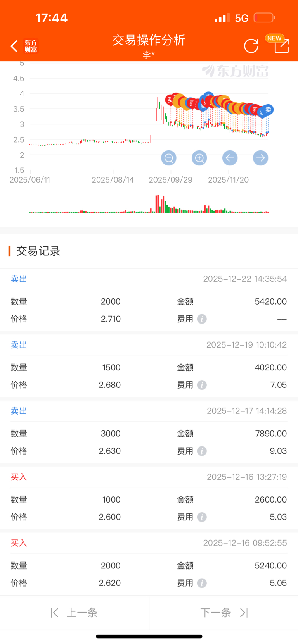Tap amount value 4020.00
Viewport: 298px width, 644px height.
271,367
